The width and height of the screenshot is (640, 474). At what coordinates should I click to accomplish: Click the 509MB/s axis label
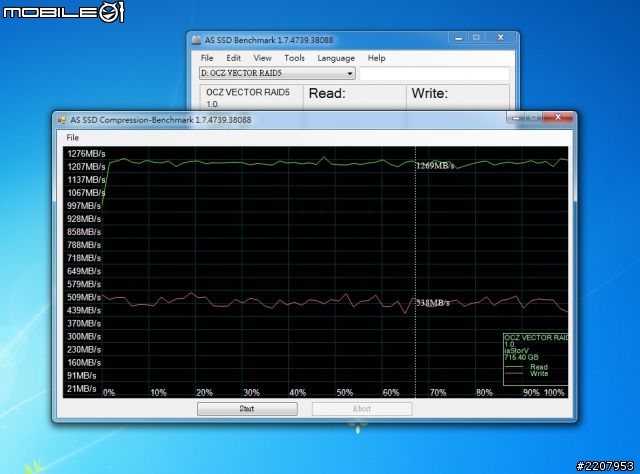pyautogui.click(x=84, y=297)
